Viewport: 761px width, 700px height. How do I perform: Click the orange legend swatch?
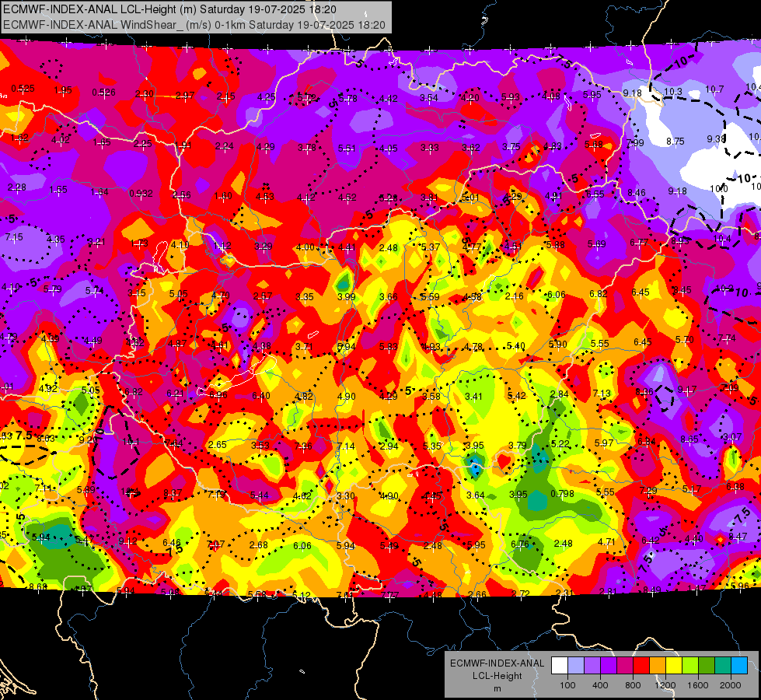(x=658, y=666)
